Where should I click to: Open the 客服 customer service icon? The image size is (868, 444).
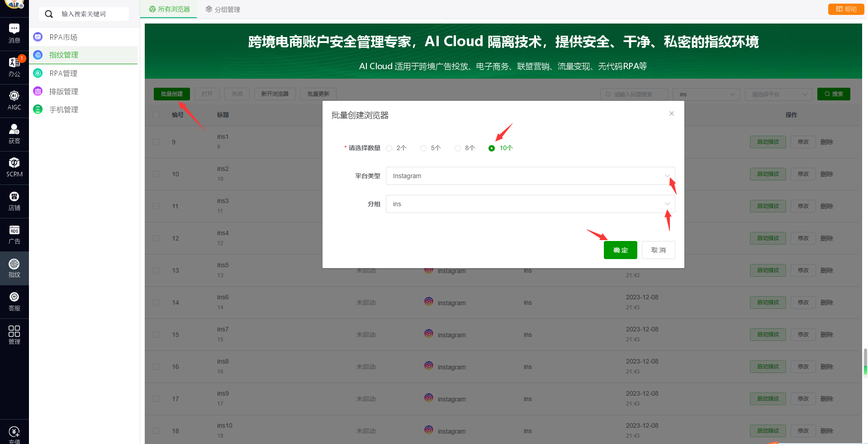point(14,302)
